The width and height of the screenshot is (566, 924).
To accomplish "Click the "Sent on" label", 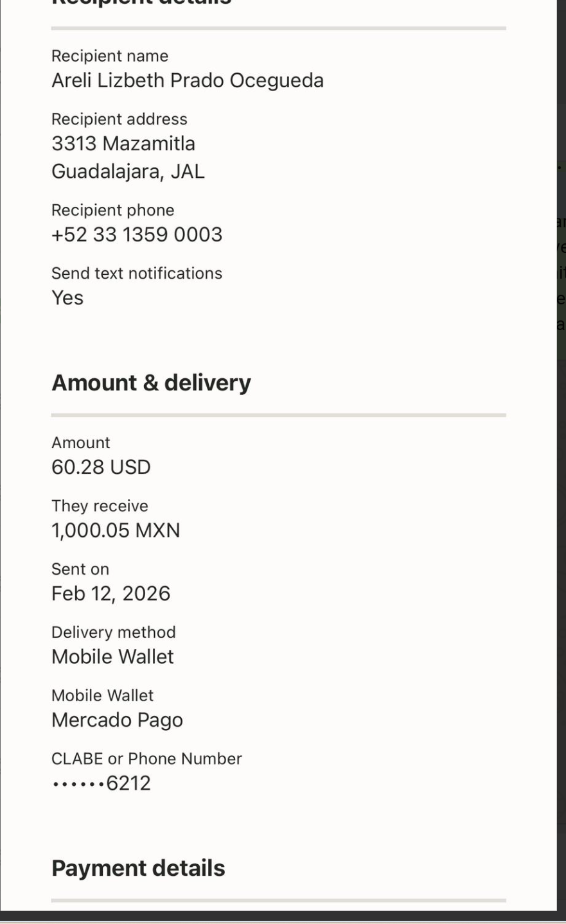I will click(x=80, y=569).
